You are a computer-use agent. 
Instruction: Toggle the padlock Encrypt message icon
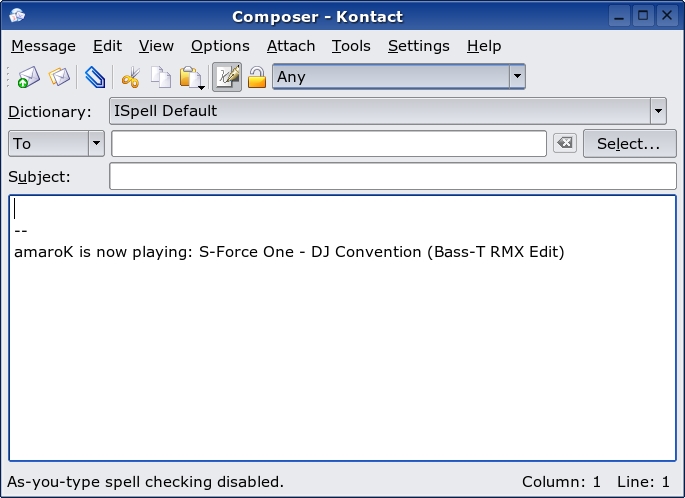pos(257,77)
